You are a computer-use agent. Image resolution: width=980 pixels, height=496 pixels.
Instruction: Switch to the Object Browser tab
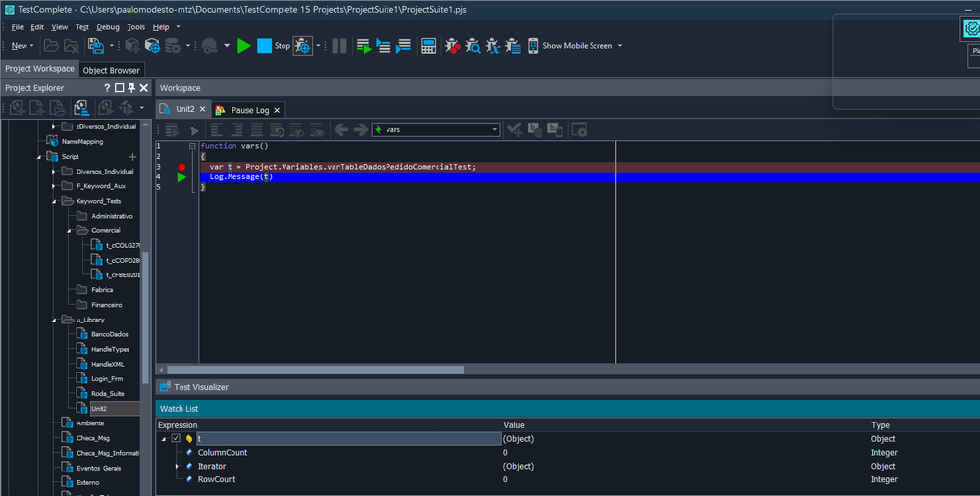111,70
